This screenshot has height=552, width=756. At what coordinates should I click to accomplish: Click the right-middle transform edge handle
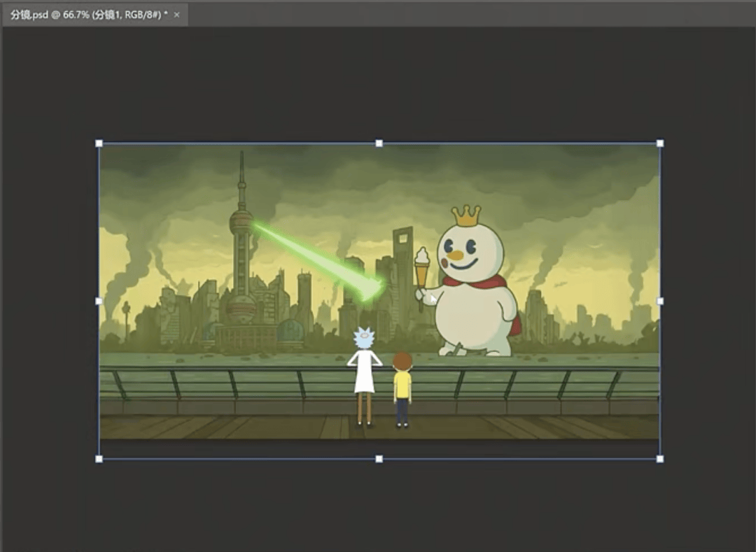(660, 301)
